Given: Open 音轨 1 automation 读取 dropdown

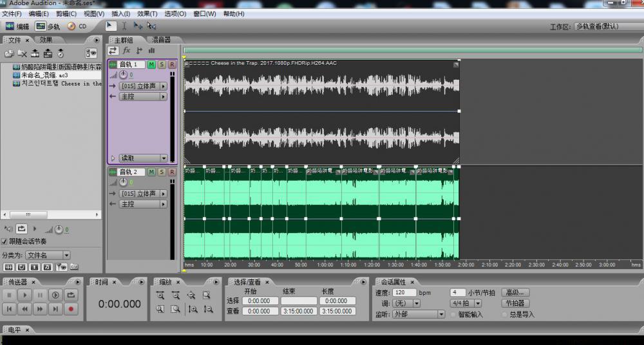Looking at the screenshot, I should (x=143, y=158).
